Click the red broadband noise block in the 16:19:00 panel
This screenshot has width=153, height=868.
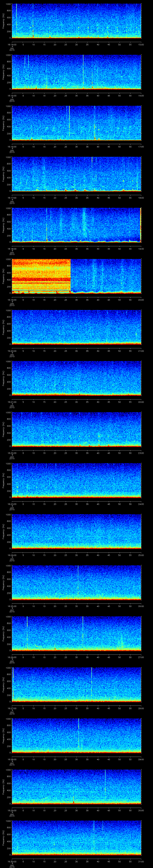[41, 276]
